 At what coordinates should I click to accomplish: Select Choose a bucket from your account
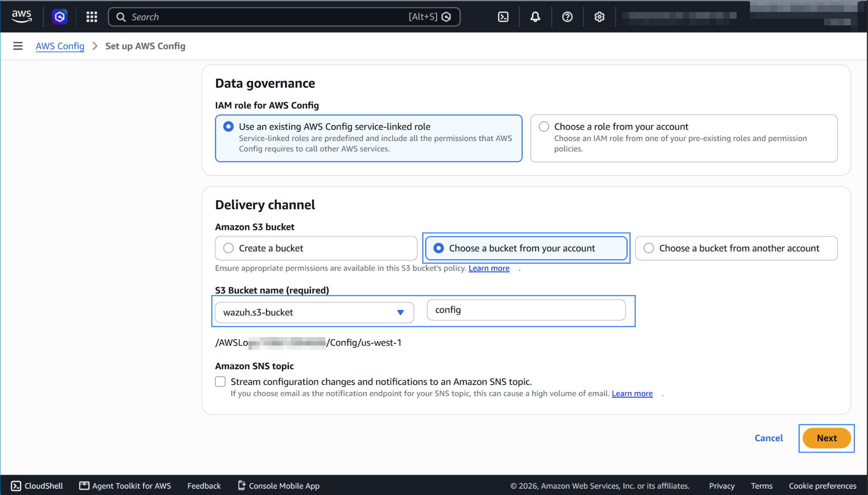526,248
